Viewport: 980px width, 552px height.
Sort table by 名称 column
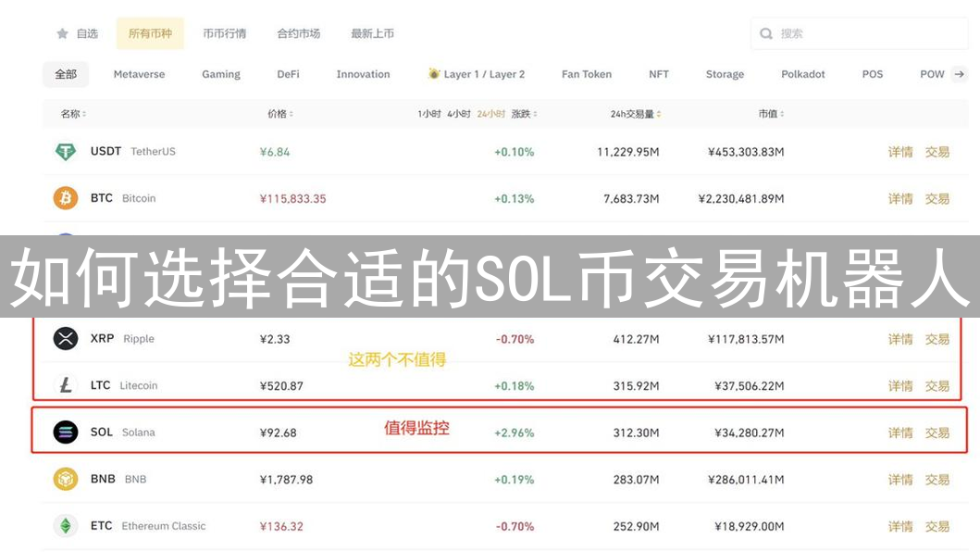[73, 114]
